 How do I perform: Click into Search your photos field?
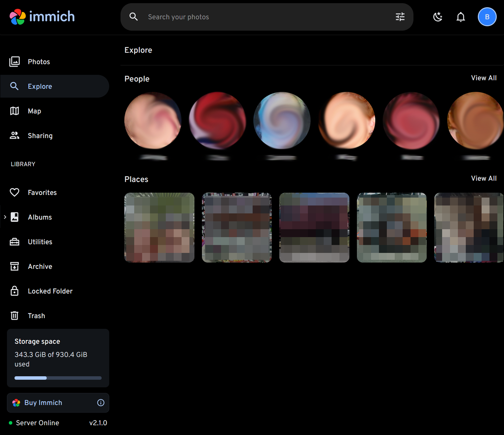click(267, 17)
